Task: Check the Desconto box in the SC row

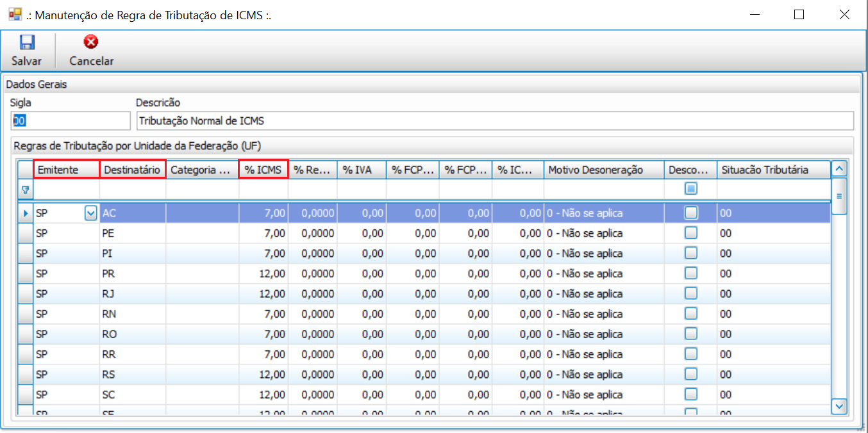Action: click(x=691, y=395)
